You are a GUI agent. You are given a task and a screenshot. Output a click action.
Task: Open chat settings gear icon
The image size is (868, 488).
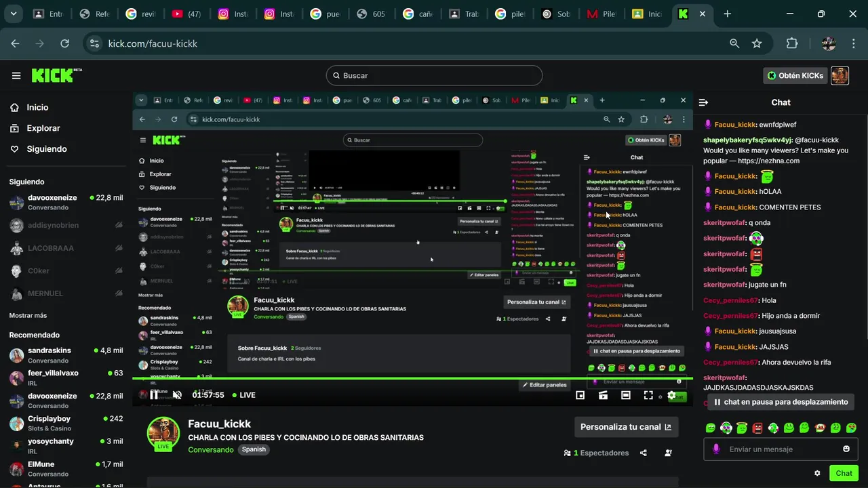point(817,473)
